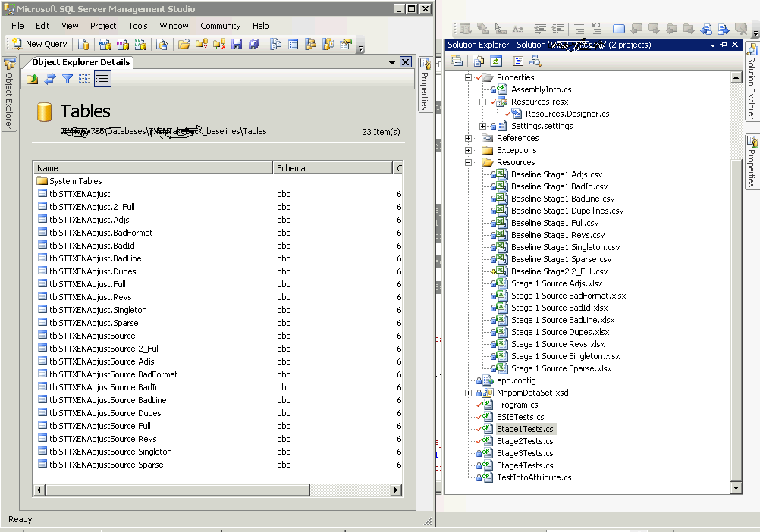760x532 pixels.
Task: Select Program.cs in Solution Explorer
Action: 517,405
